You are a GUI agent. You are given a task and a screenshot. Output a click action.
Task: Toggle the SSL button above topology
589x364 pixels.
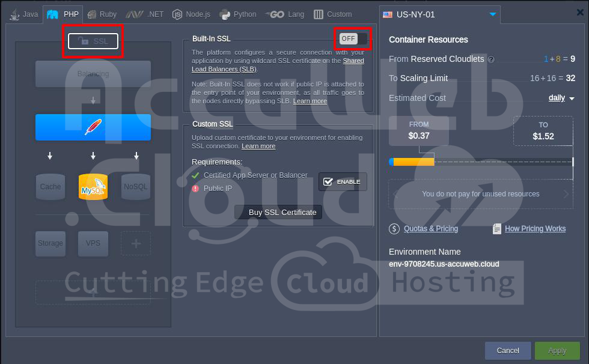pos(93,41)
